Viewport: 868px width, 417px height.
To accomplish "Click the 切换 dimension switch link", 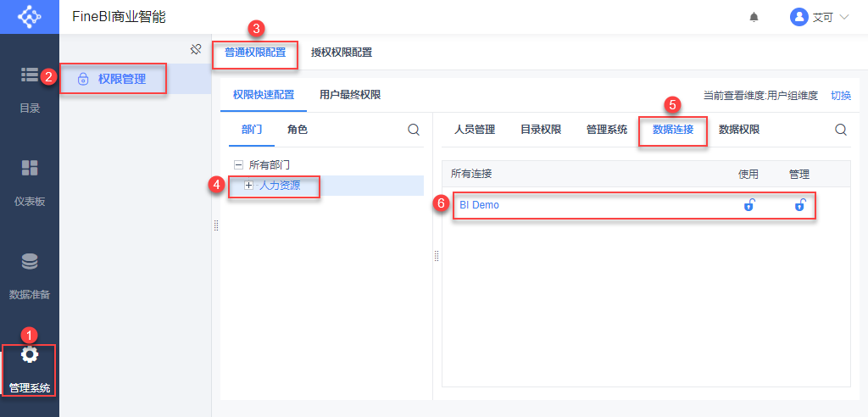I will (840, 96).
